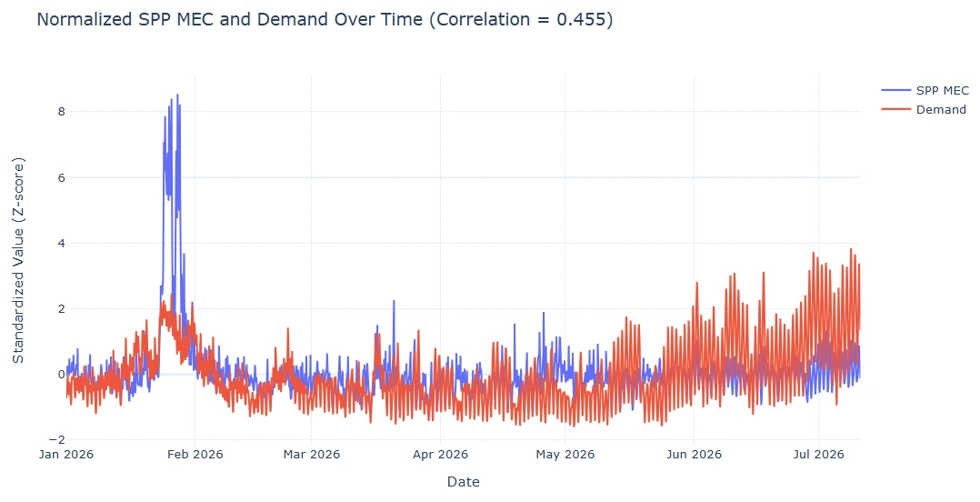The image size is (980, 502).
Task: Click the chart title with Correlation = 0.455
Action: pos(325,19)
